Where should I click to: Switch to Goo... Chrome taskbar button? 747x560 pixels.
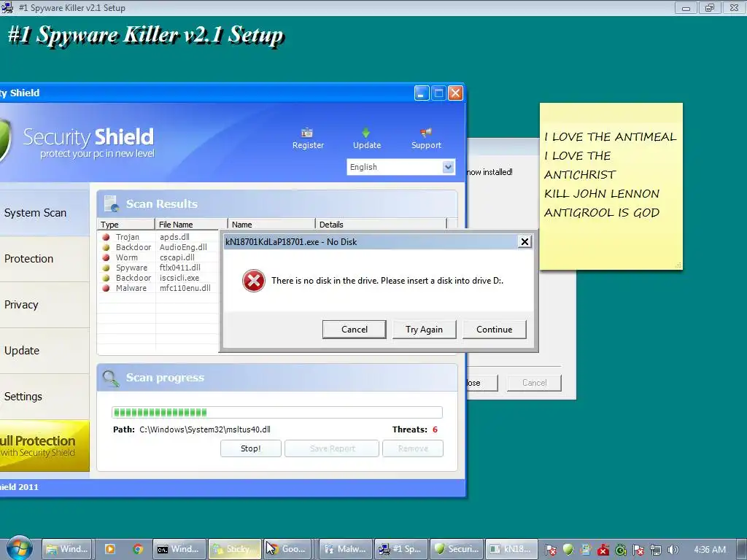coord(287,549)
